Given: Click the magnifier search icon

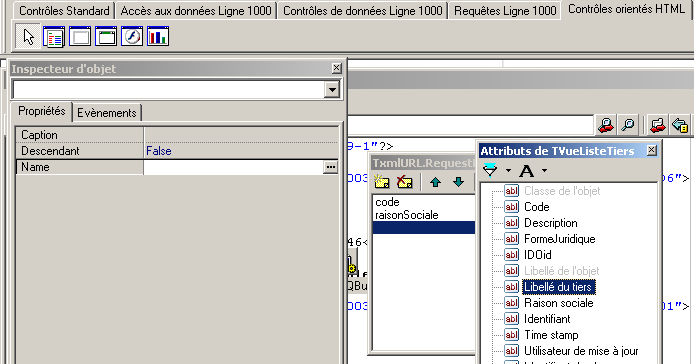Looking at the screenshot, I should 628,125.
